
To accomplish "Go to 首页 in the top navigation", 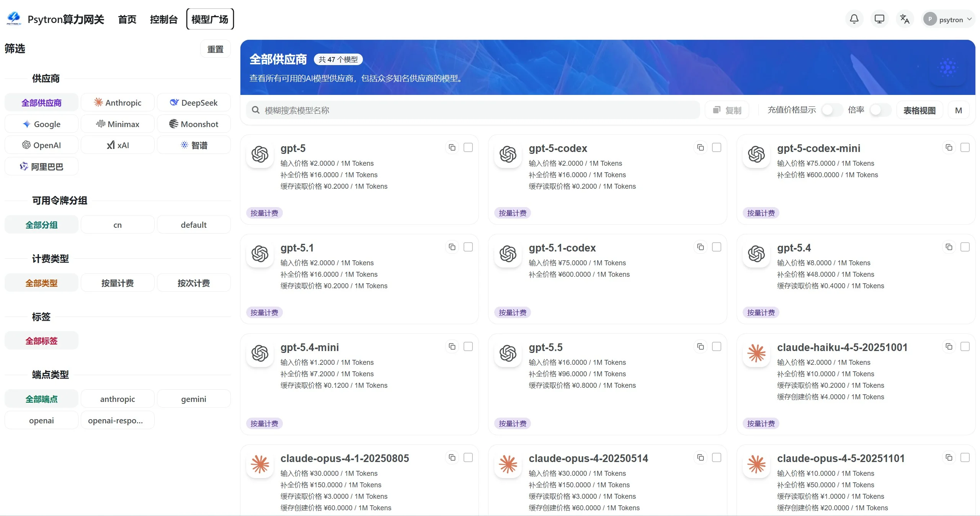I will coord(127,19).
